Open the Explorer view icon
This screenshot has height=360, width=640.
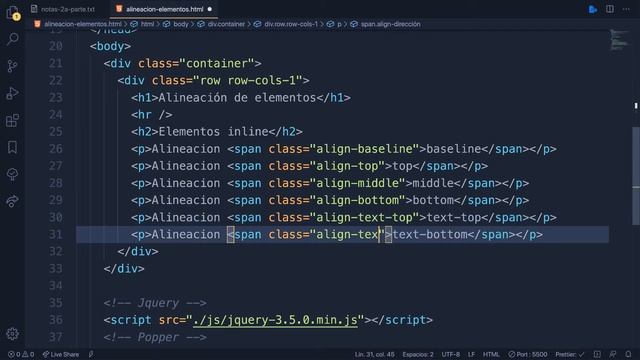point(13,12)
